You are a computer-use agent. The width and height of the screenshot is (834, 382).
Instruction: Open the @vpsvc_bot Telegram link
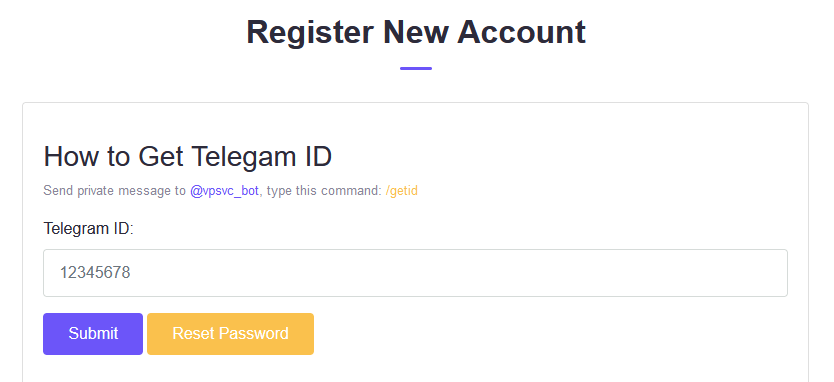click(224, 190)
